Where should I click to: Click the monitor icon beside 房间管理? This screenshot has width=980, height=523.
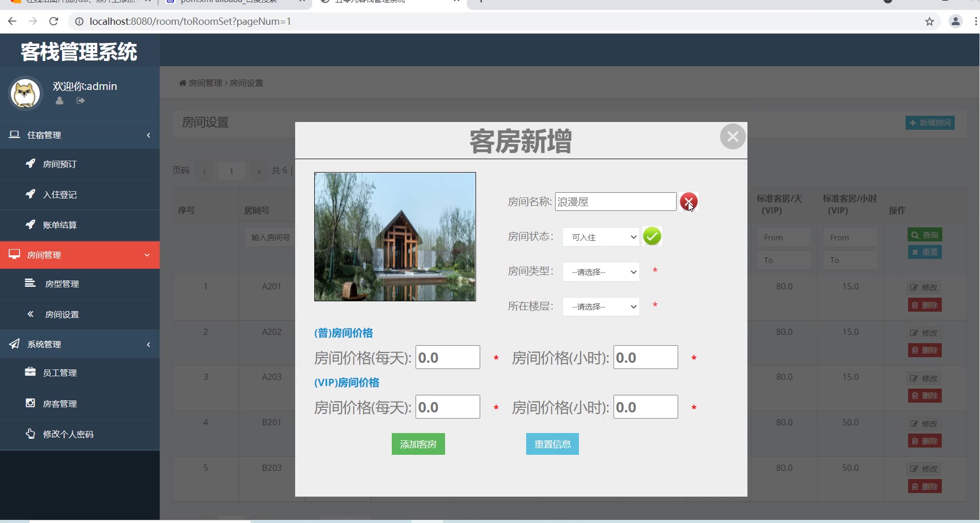pos(14,254)
